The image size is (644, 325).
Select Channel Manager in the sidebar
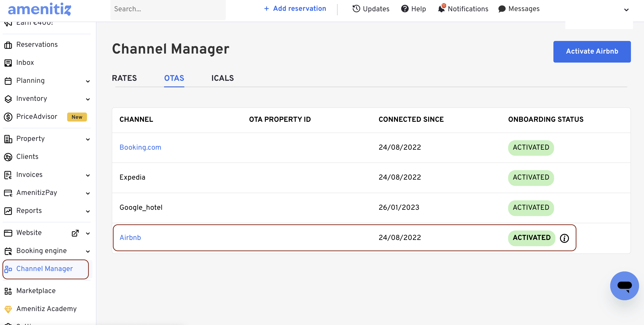[46, 269]
